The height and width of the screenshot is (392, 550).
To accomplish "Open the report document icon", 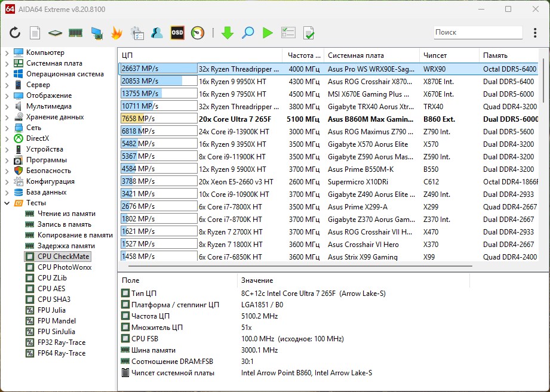I will pyautogui.click(x=35, y=33).
